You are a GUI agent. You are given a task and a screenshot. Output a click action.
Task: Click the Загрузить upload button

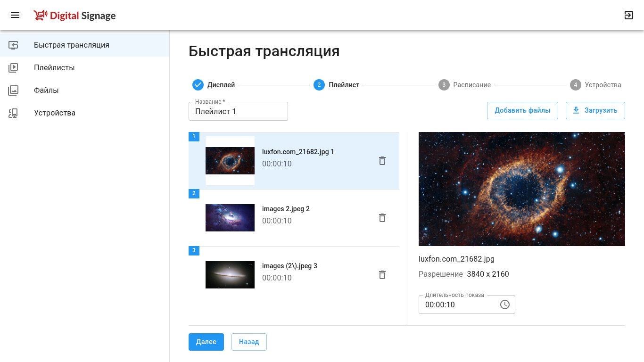tap(595, 110)
